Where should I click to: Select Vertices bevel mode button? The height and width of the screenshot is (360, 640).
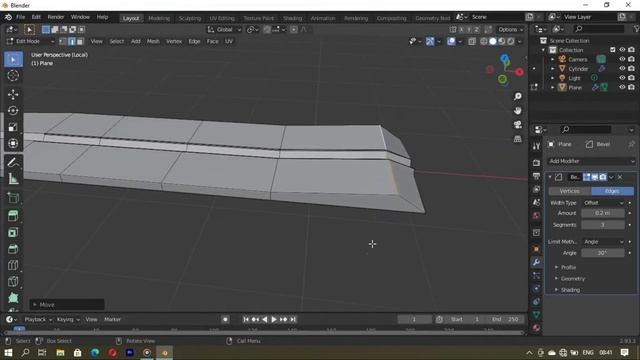pyautogui.click(x=569, y=191)
